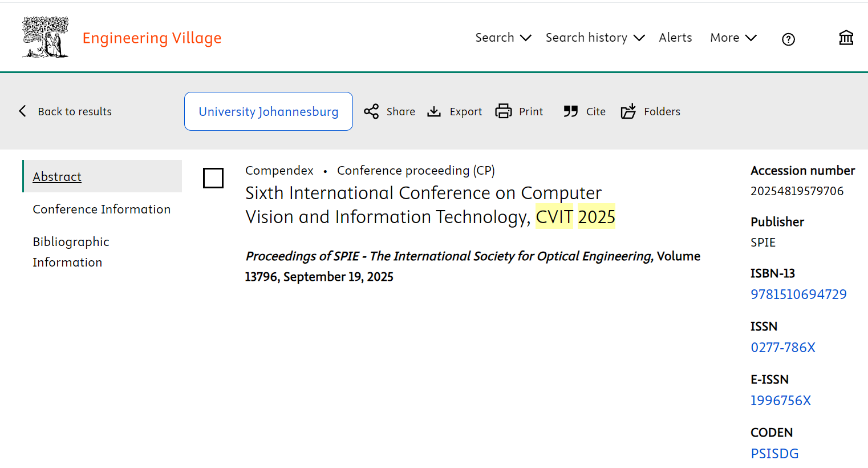Switch to the Conference Information section

click(x=102, y=209)
